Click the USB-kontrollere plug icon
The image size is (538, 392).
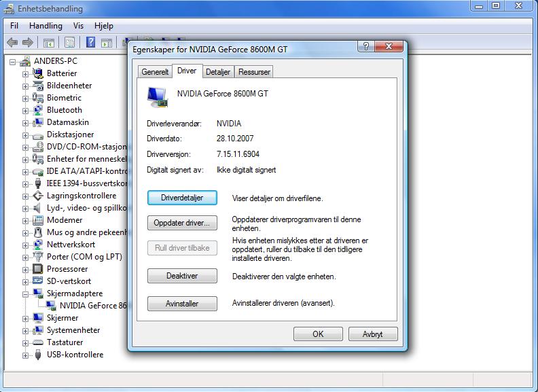(38, 354)
